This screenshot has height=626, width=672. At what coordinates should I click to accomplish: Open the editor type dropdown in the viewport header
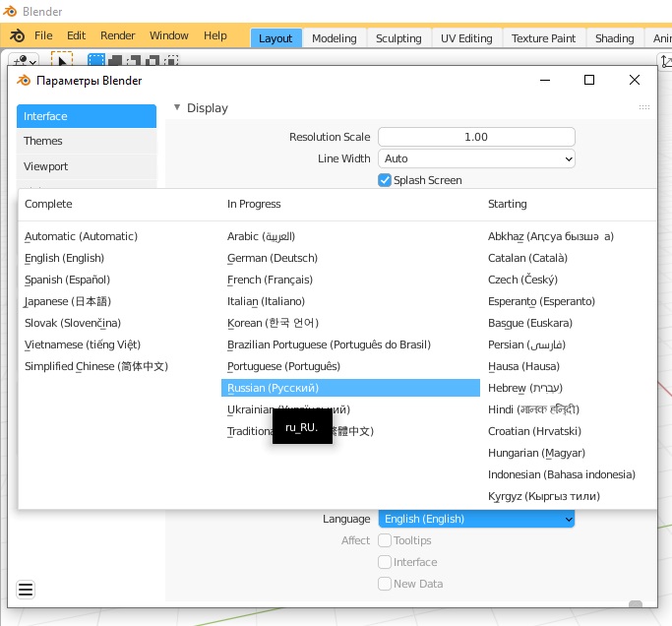[x=24, y=60]
